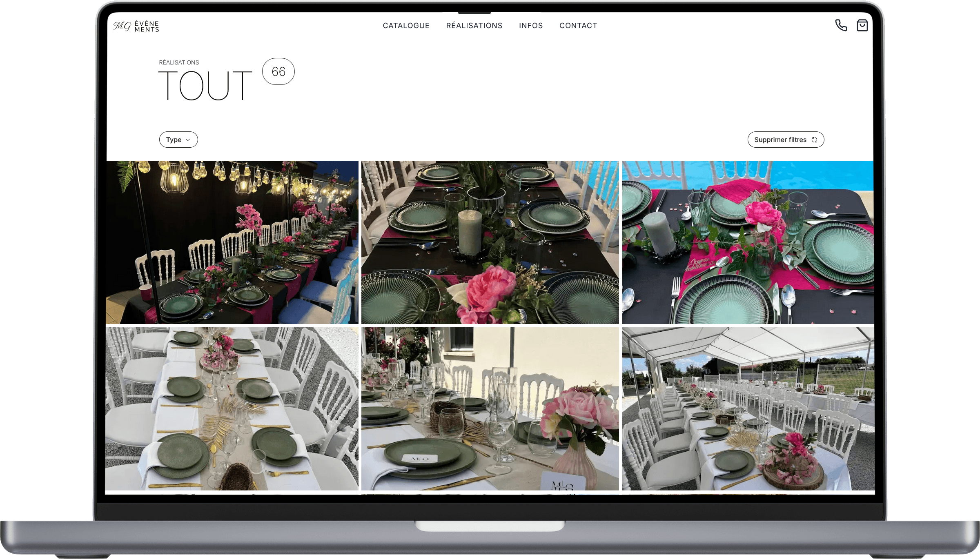Image resolution: width=980 pixels, height=559 pixels.
Task: Click the Réalisations breadcrumb label
Action: tap(179, 62)
